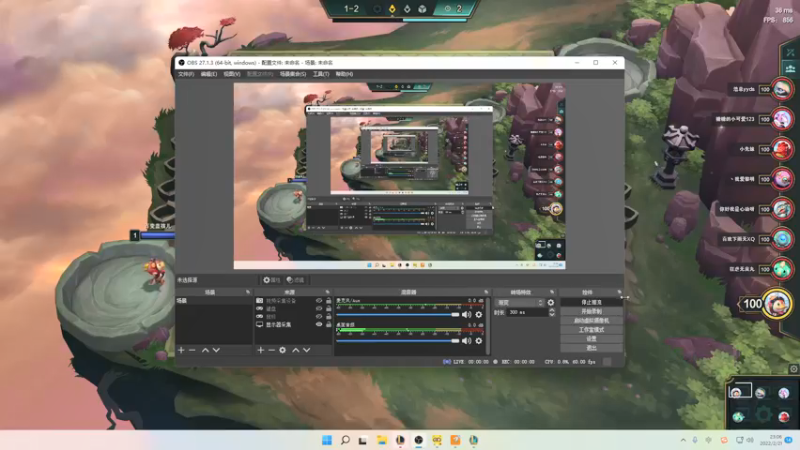Open taskbar Search icon
The image size is (800, 450).
tap(345, 440)
